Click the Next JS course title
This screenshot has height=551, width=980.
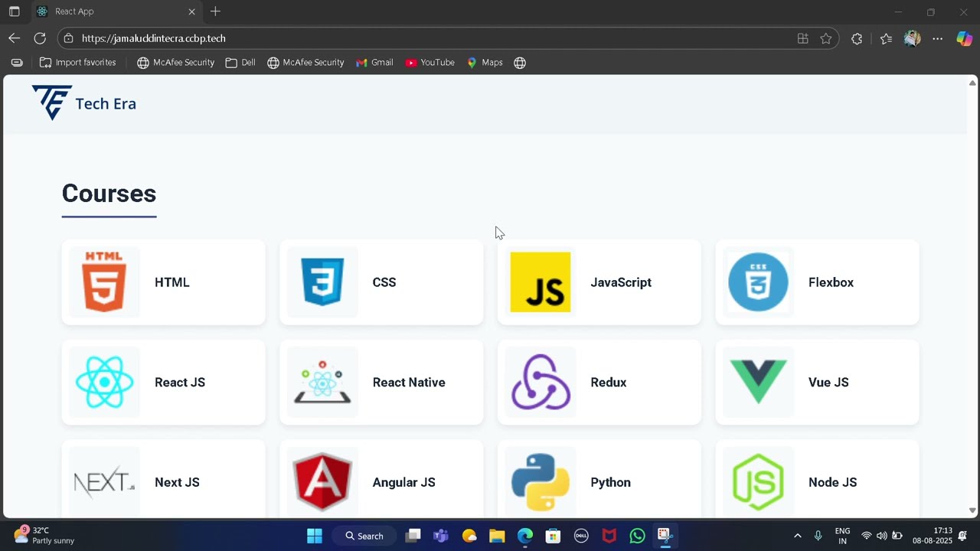[x=177, y=483]
